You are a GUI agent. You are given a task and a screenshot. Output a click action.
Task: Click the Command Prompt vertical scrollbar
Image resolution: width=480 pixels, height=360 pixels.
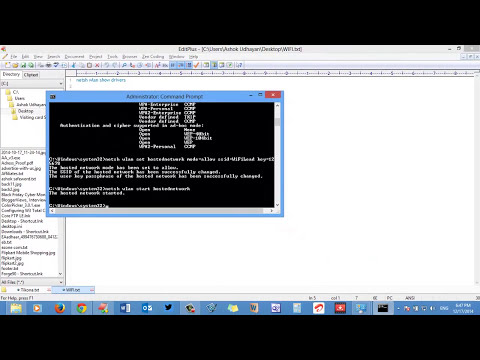(277, 155)
